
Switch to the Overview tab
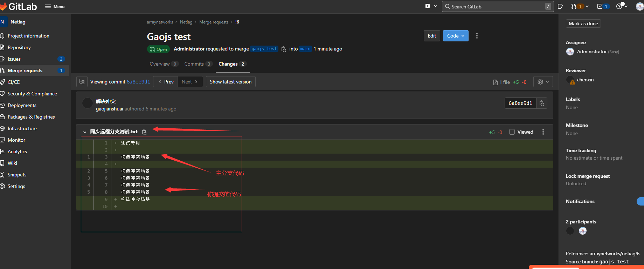tap(160, 64)
